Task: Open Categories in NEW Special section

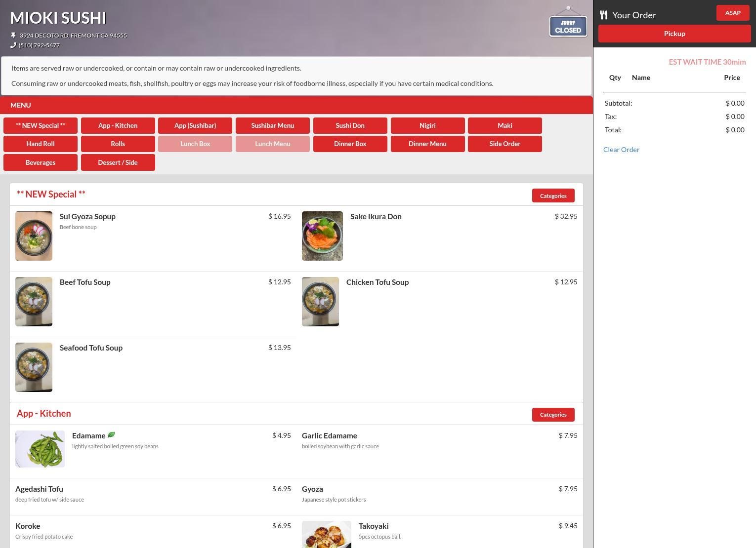Action: [x=553, y=196]
